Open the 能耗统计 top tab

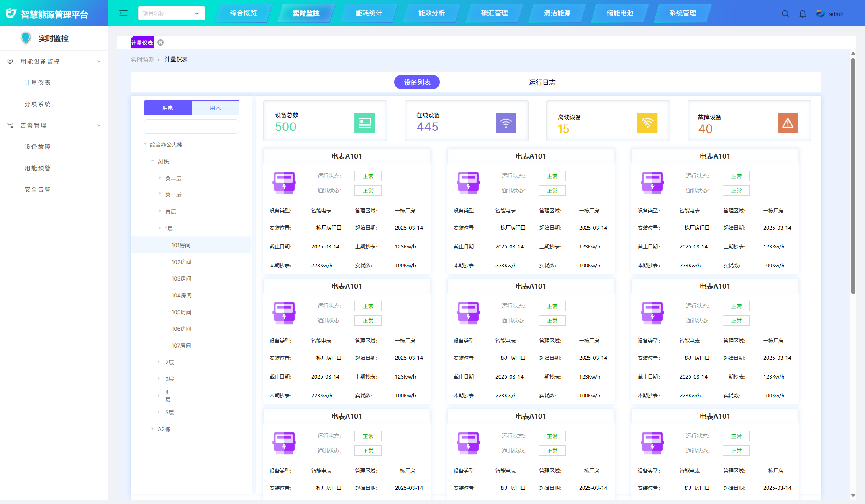tap(369, 13)
